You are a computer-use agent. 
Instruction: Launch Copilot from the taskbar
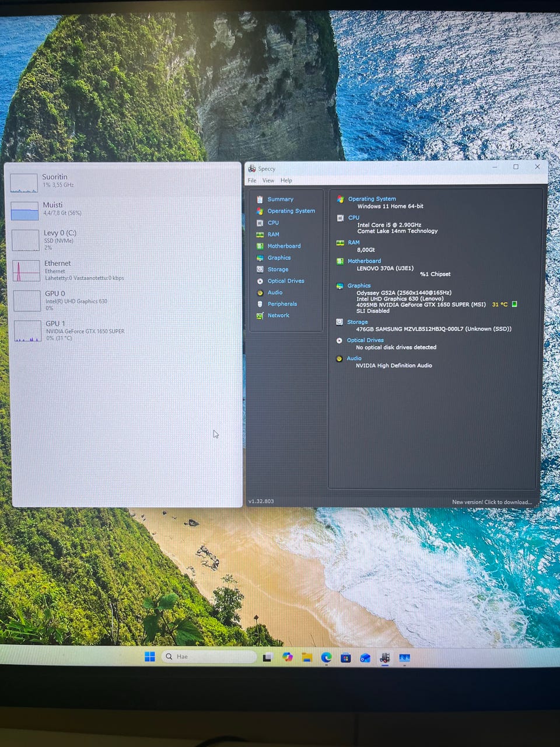point(288,657)
